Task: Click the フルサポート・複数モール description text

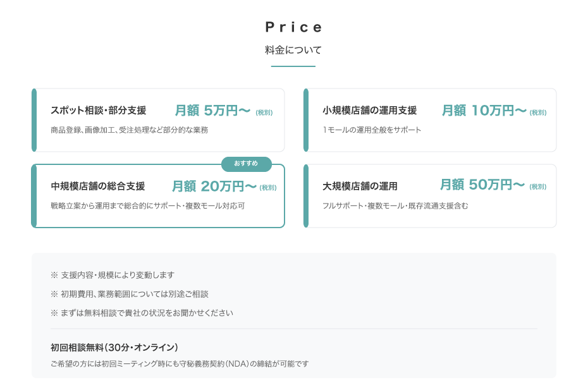Action: coord(395,206)
